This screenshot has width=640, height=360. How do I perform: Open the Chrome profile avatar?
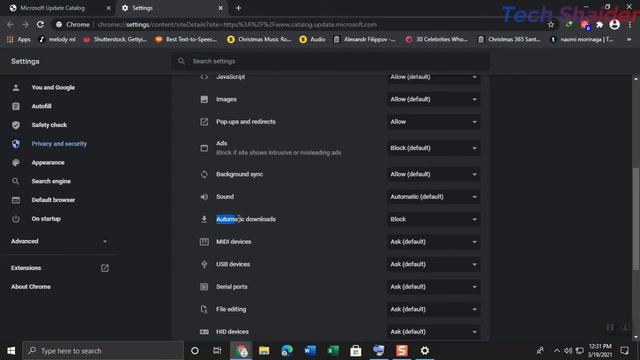coord(614,24)
